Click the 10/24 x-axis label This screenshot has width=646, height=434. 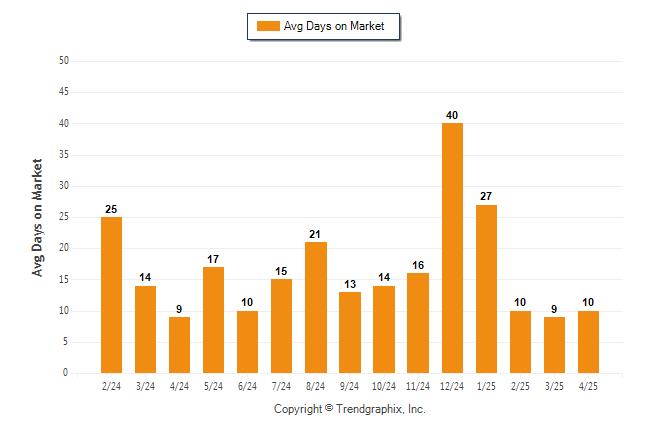[x=384, y=386]
